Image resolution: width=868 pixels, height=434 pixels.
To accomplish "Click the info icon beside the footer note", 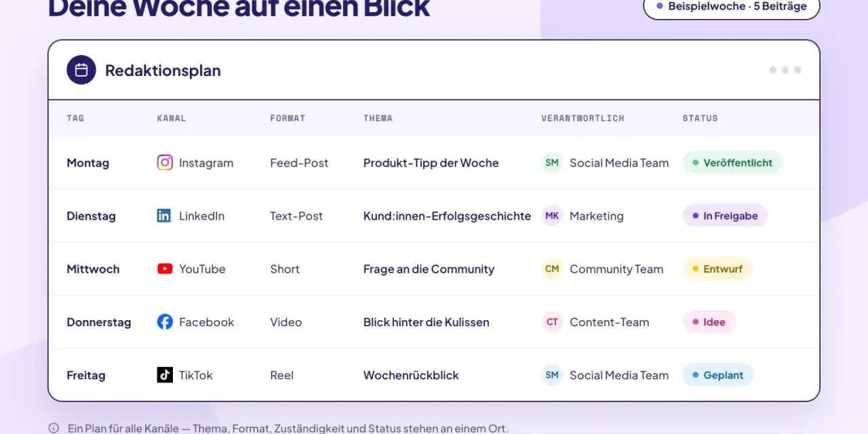I will 54,428.
